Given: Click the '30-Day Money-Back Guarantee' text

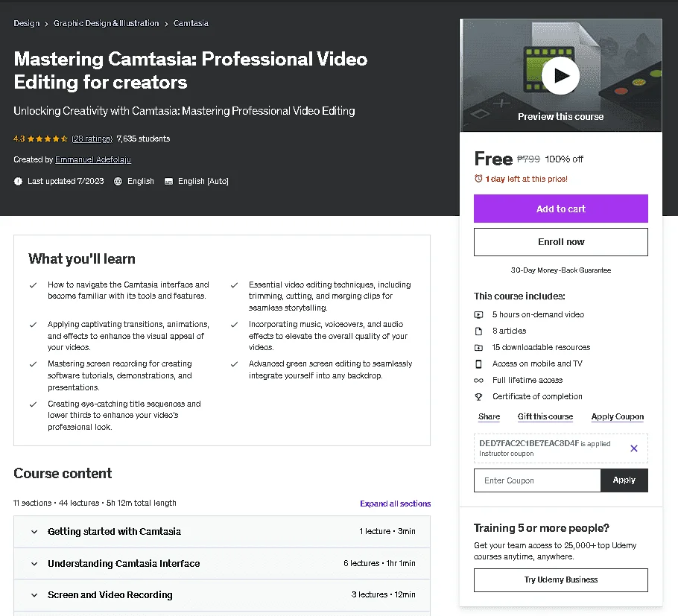Looking at the screenshot, I should (x=561, y=270).
